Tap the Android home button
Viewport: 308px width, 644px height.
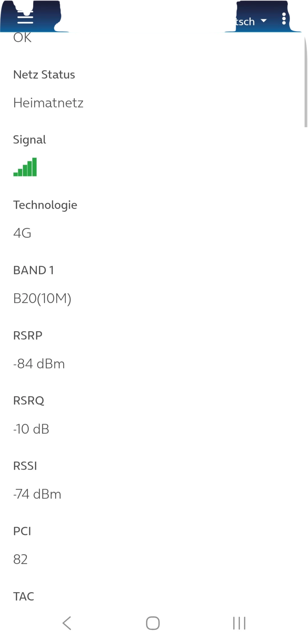pos(153,623)
